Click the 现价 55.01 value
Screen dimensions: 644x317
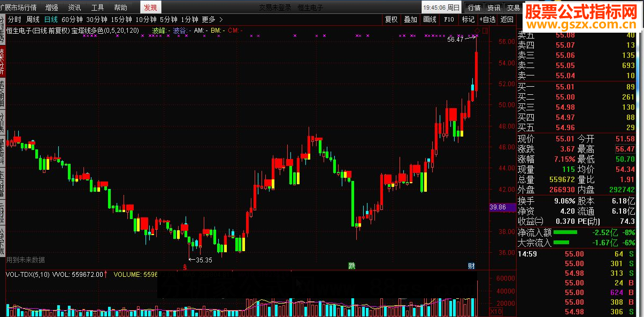[565, 139]
